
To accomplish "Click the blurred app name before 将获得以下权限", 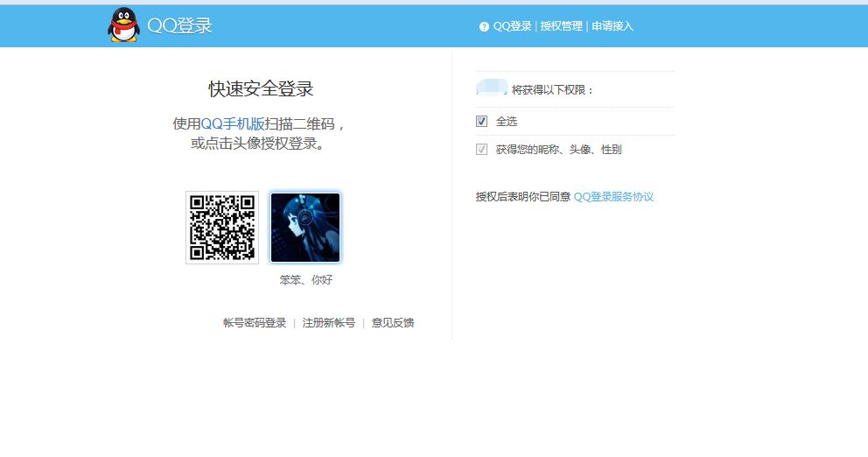I will pos(492,88).
